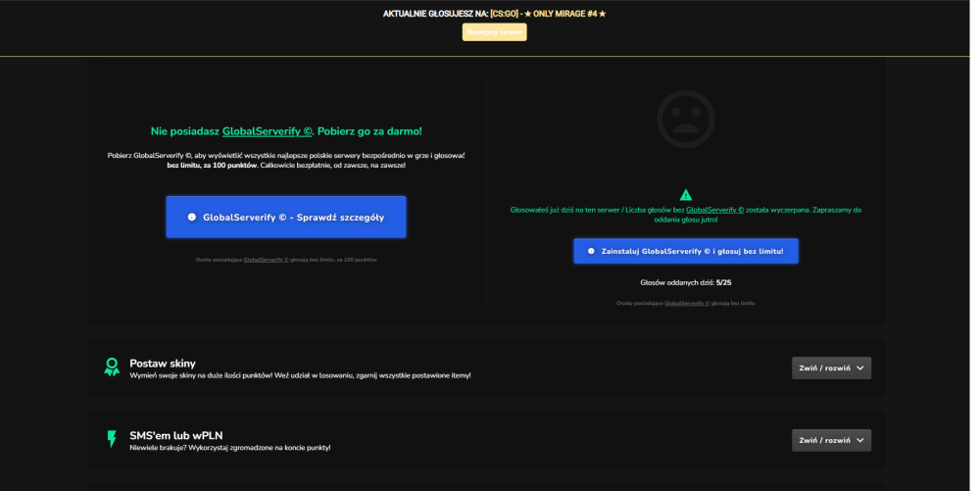Viewport: 980px width, 491px height.
Task: Open 'GlobalServerify © - Sprawdź szczegóły' button
Action: tap(286, 217)
